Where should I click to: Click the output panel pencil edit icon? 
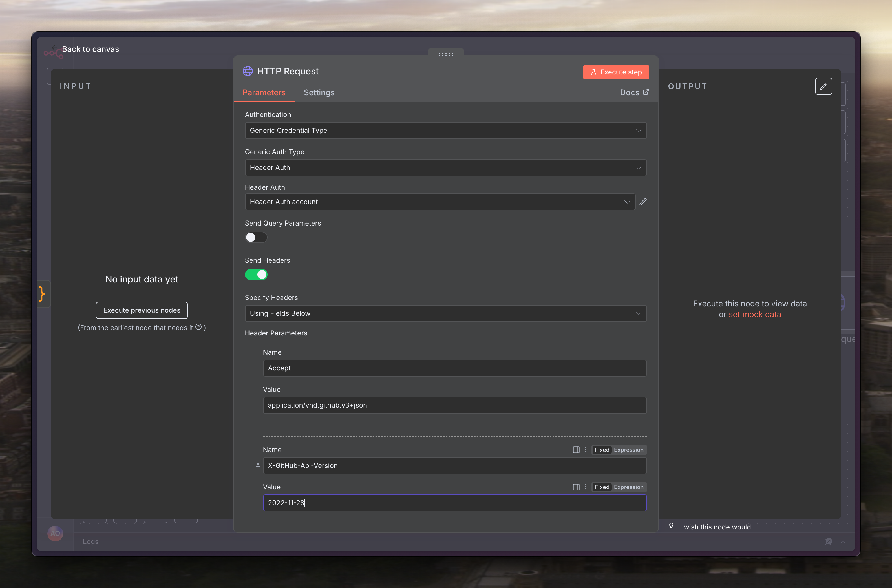click(x=823, y=86)
